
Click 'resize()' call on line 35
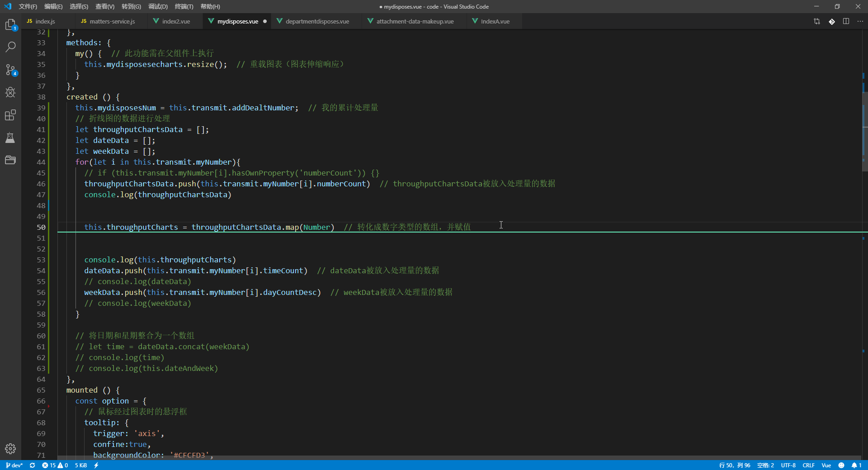(205, 64)
